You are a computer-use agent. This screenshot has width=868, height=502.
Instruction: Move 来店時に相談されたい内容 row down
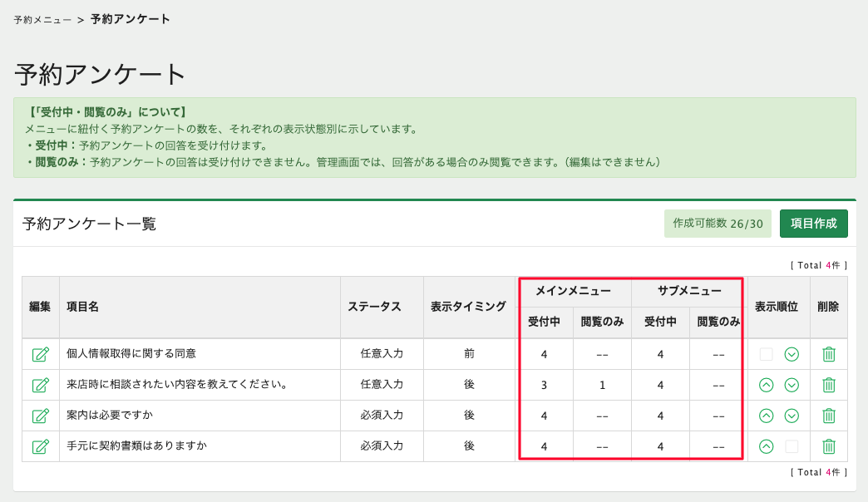click(x=792, y=385)
